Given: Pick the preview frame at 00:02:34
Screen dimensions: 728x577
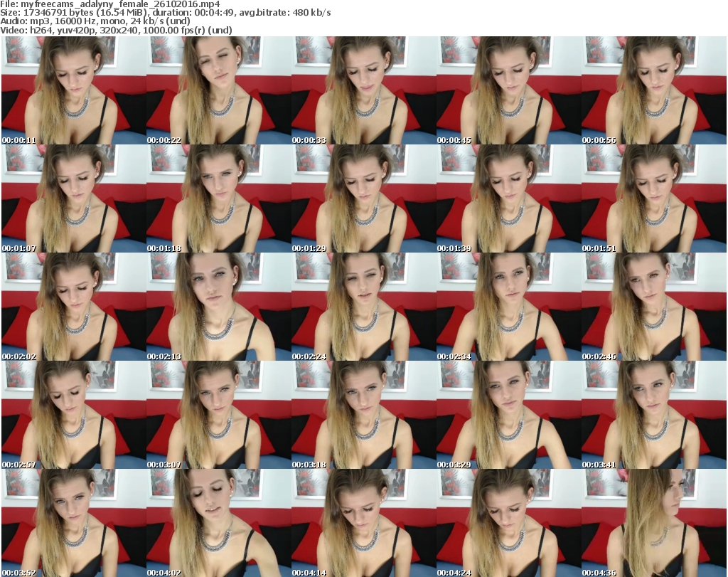Looking at the screenshot, I should pyautogui.click(x=508, y=307).
